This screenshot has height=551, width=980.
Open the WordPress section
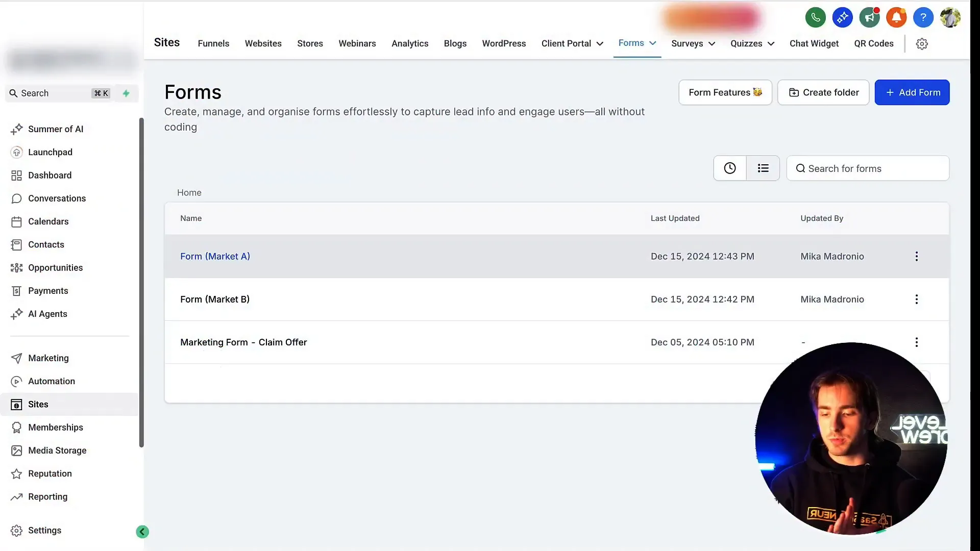point(503,43)
